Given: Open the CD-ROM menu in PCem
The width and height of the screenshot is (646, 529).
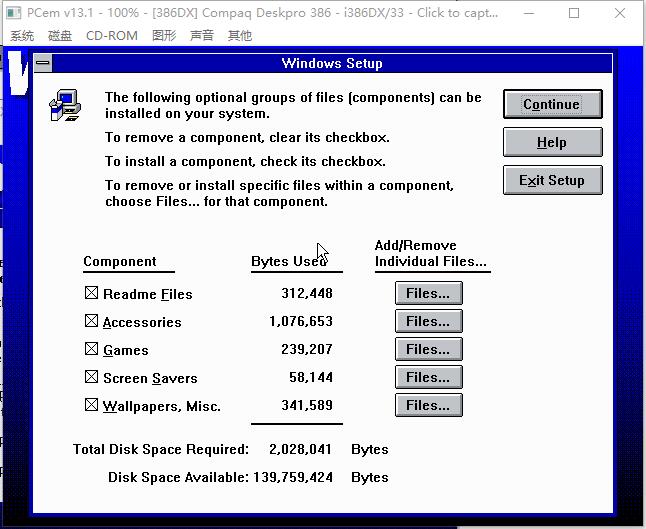Looking at the screenshot, I should click(x=112, y=36).
